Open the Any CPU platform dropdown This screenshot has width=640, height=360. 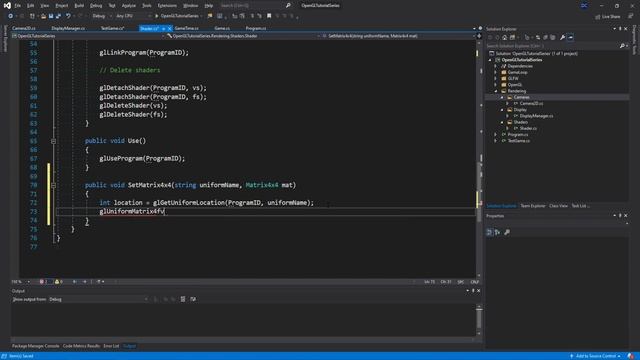tap(133, 16)
